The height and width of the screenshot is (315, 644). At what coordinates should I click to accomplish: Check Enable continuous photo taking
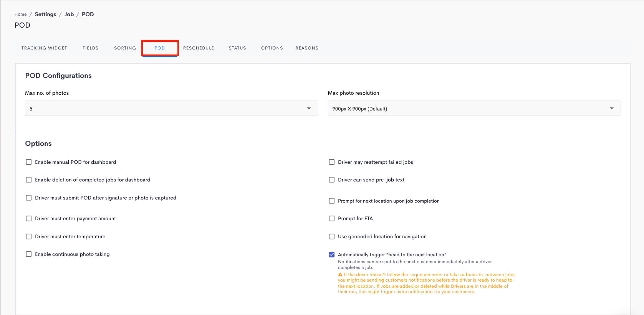pos(29,254)
